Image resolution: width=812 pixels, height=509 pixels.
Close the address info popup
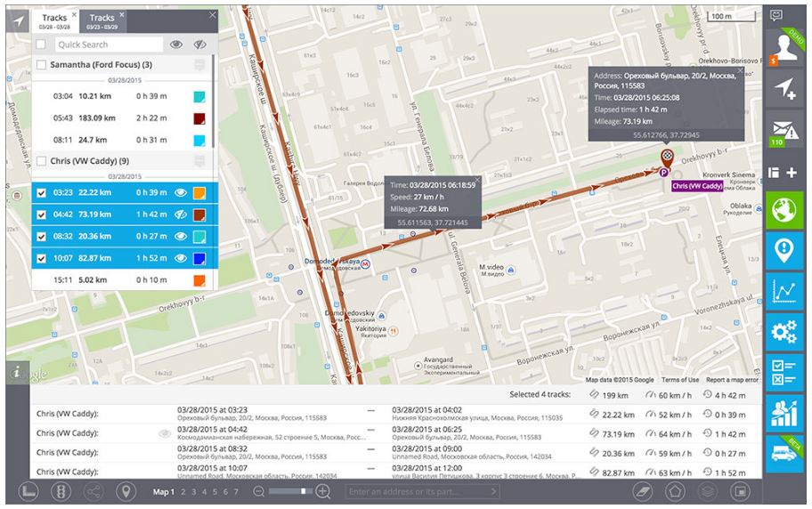pyautogui.click(x=740, y=70)
